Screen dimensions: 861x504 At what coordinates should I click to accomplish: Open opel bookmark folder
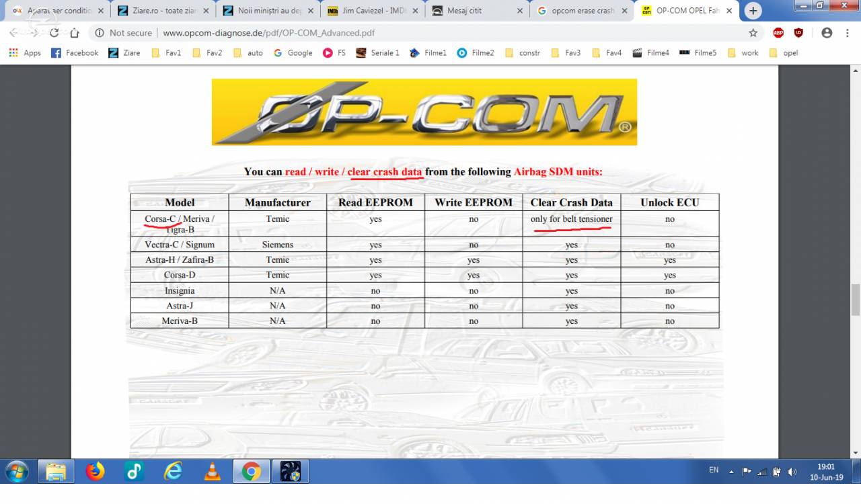(x=784, y=53)
